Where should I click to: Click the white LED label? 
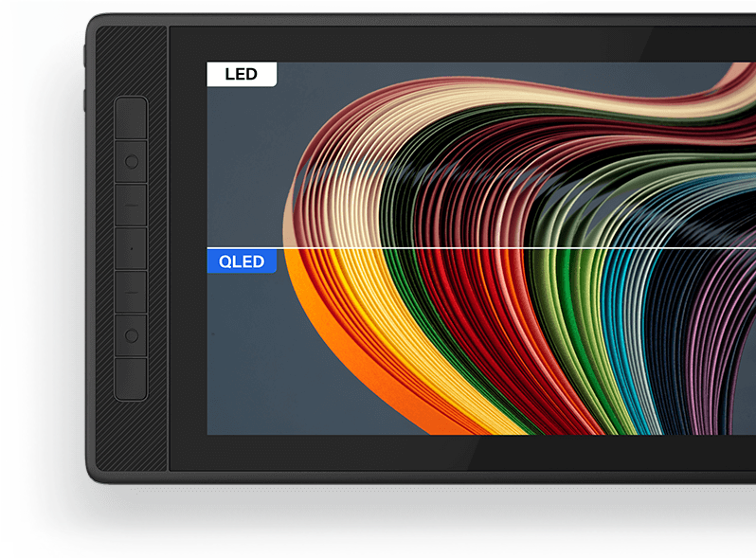[x=242, y=75]
